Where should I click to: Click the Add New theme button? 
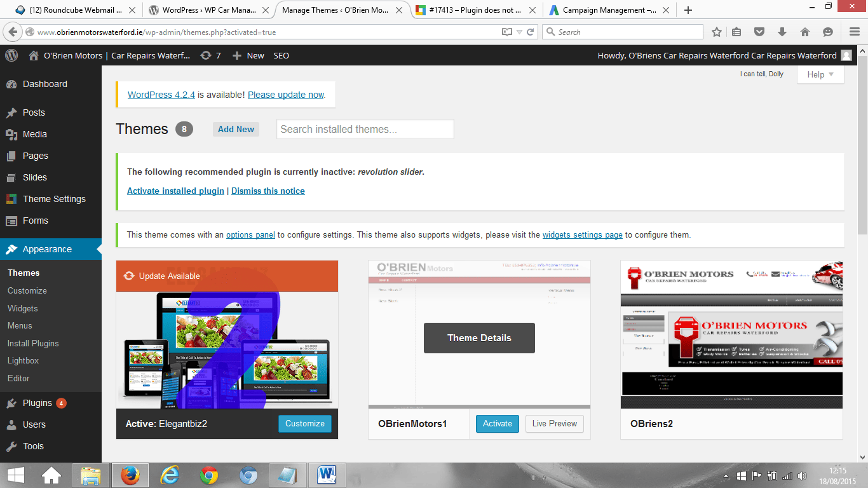point(236,129)
